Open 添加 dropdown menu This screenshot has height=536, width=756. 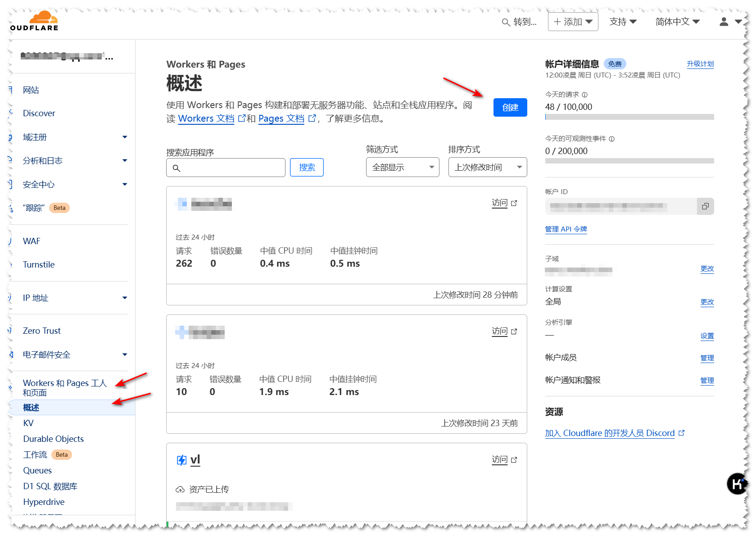(x=573, y=22)
